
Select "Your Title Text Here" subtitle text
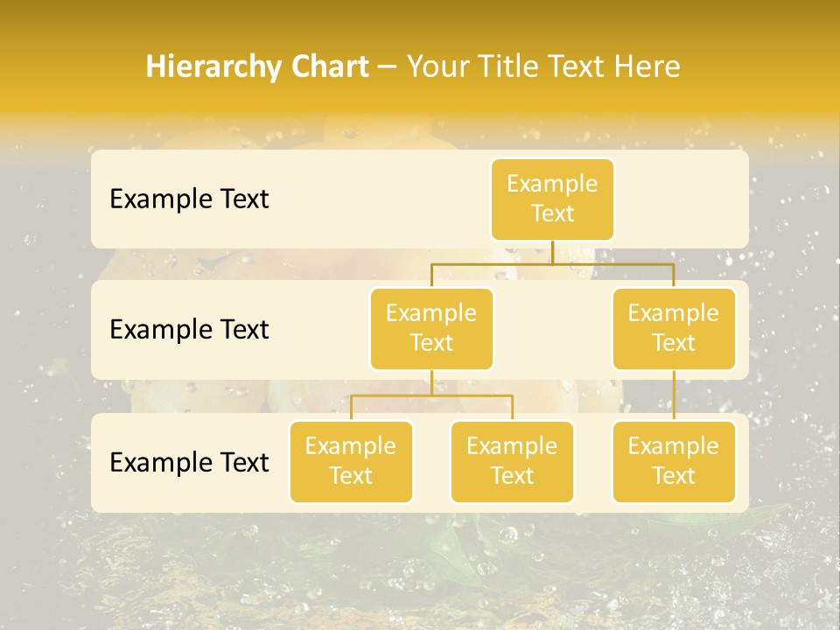pos(543,67)
